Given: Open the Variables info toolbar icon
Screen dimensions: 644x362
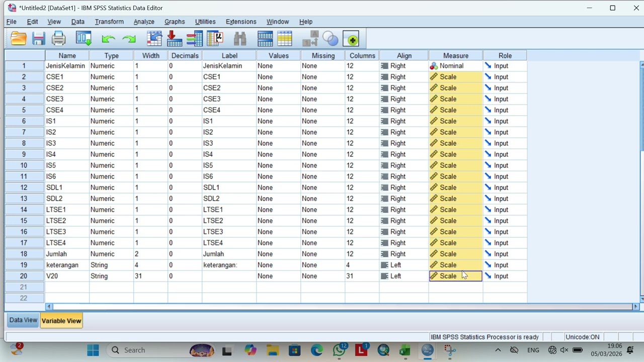Looking at the screenshot, I should tap(194, 39).
